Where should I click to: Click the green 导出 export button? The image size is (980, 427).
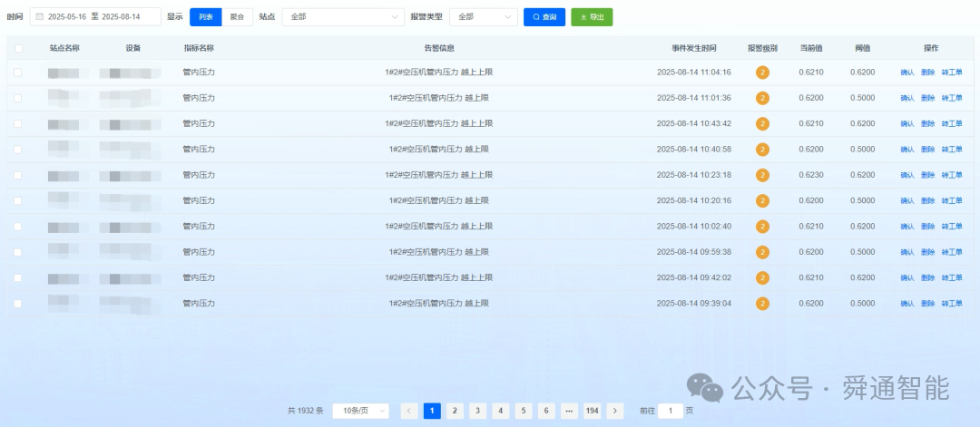(592, 17)
